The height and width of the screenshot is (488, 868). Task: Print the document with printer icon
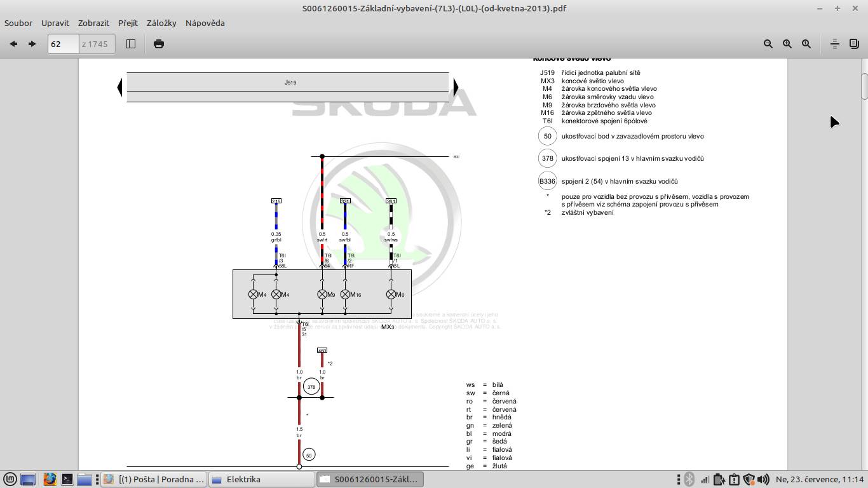(159, 44)
